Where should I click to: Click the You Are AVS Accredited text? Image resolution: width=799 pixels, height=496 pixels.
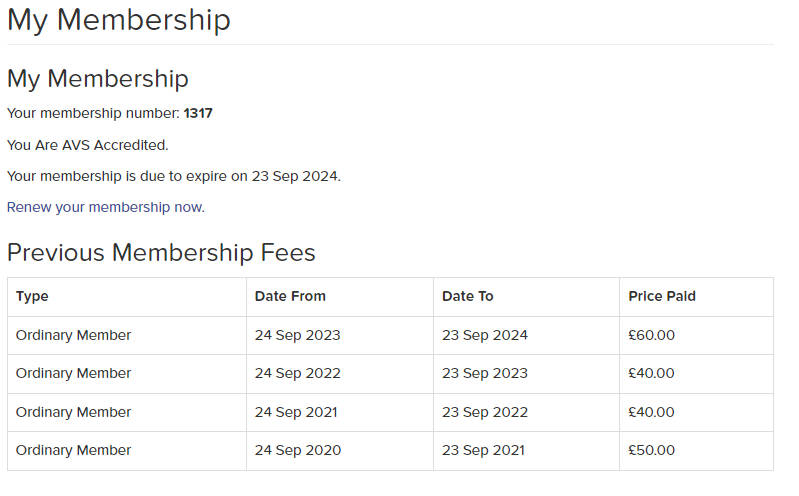tap(88, 145)
